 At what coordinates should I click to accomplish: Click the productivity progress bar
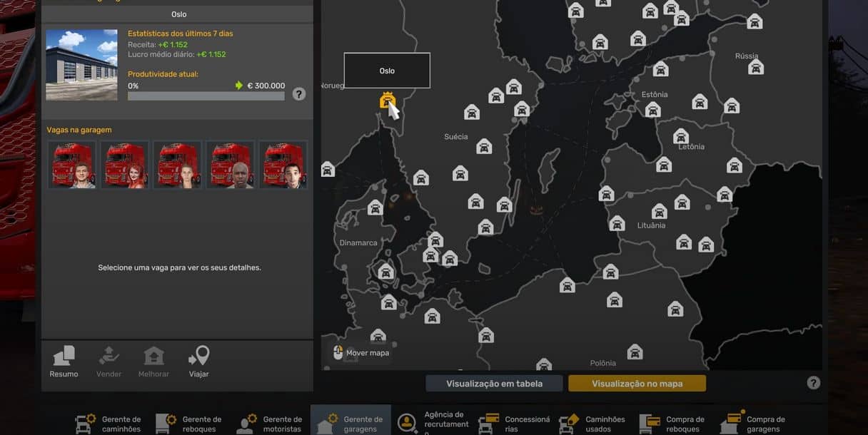(206, 96)
